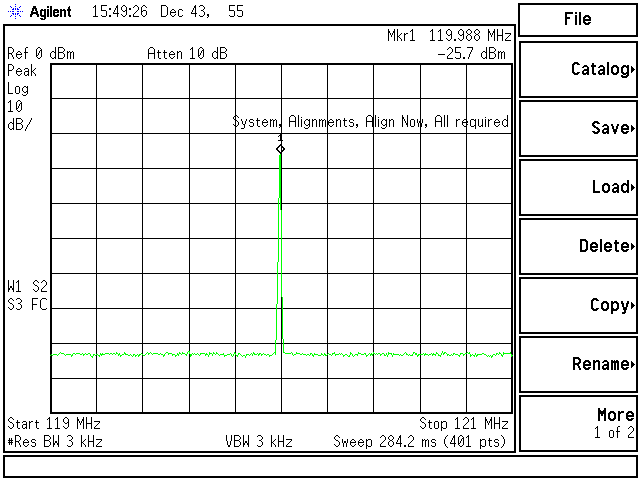The height and width of the screenshot is (480, 640).
Task: Click the Start 119 MHz field
Action: [54, 424]
